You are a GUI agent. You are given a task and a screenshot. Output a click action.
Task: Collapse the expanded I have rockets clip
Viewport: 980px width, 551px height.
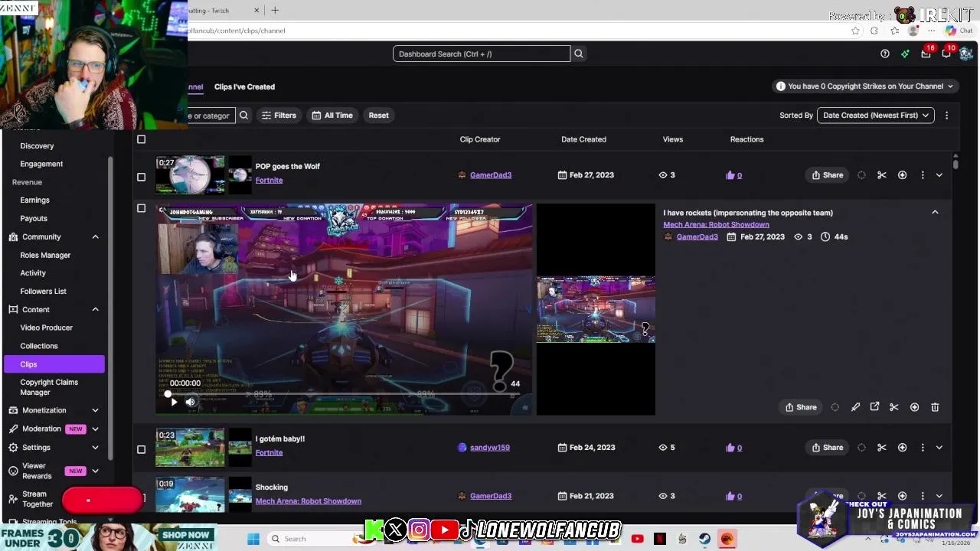point(935,212)
